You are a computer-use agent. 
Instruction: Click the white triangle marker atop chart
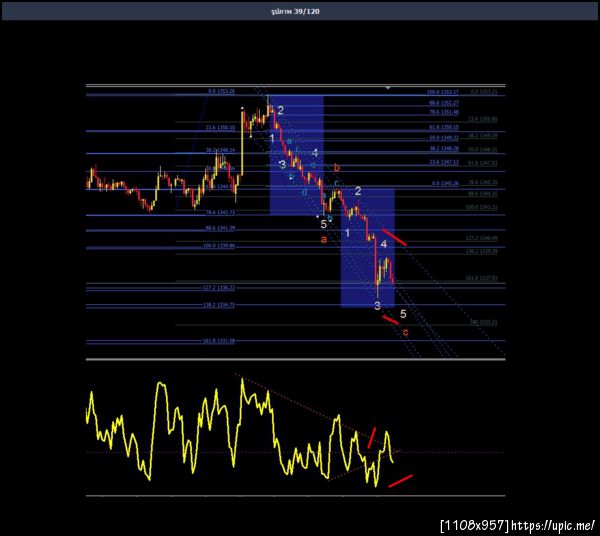coord(388,88)
